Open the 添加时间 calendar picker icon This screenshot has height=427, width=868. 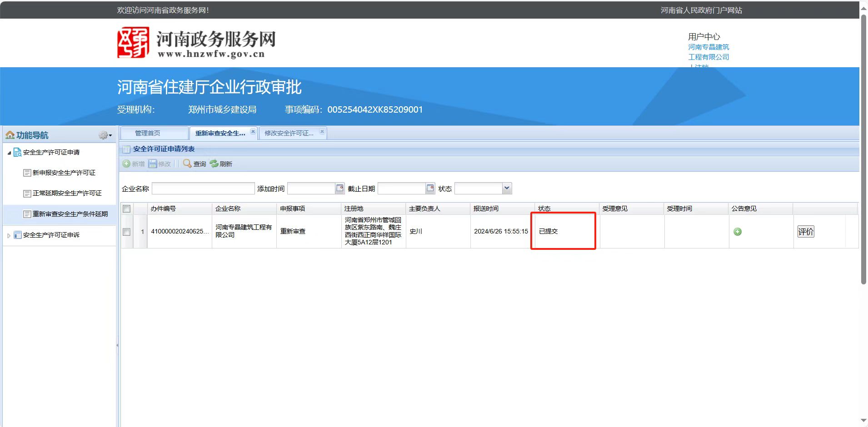[x=339, y=189]
